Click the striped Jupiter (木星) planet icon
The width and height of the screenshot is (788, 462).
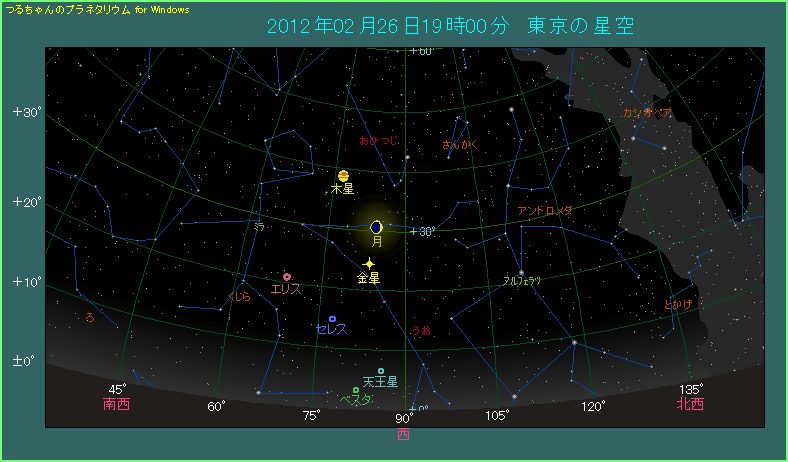(x=343, y=175)
